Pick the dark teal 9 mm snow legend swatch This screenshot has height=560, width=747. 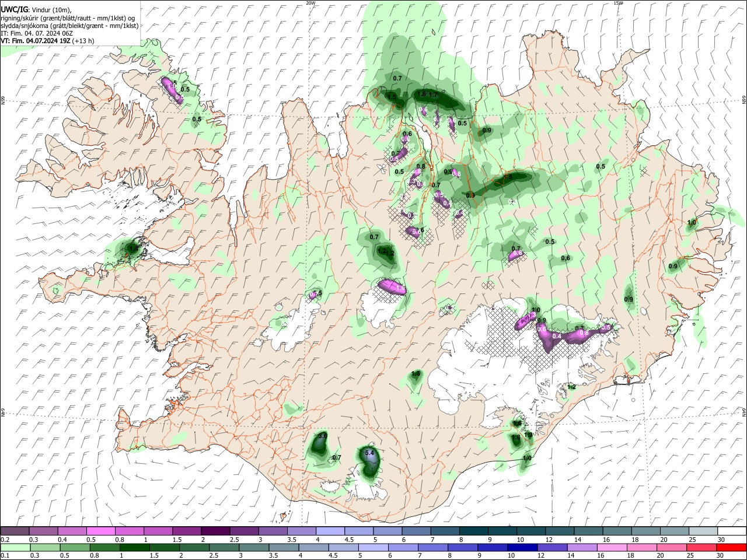[502, 531]
